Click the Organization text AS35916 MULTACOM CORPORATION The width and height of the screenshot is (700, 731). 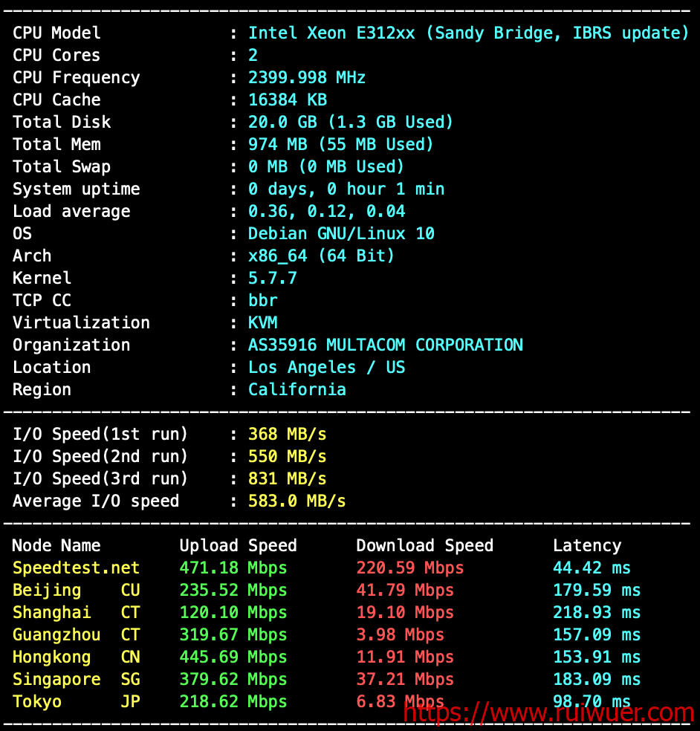385,345
